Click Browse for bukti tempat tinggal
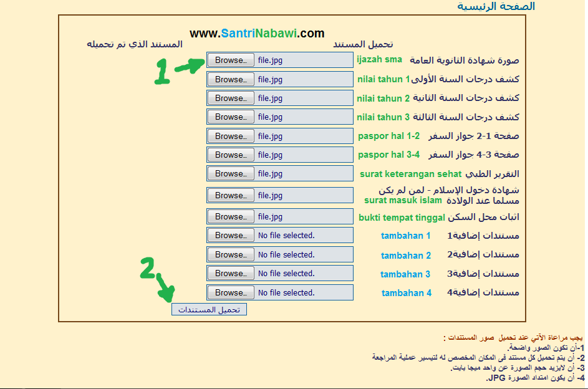The image size is (588, 389). (x=231, y=216)
